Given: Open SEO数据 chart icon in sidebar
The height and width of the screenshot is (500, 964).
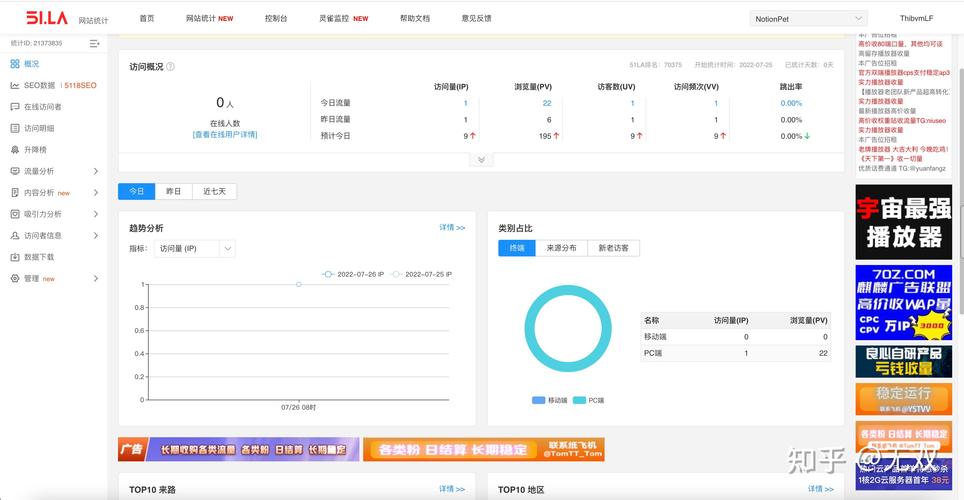Looking at the screenshot, I should (15, 85).
